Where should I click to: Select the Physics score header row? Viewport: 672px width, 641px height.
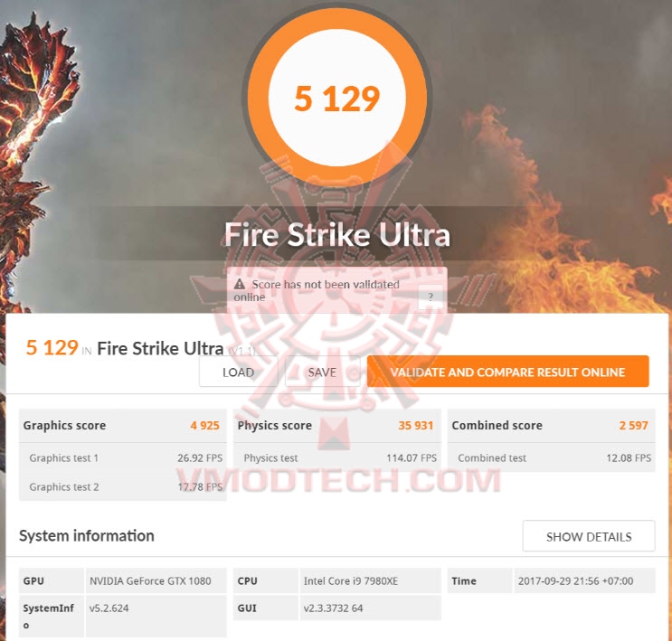click(x=336, y=426)
